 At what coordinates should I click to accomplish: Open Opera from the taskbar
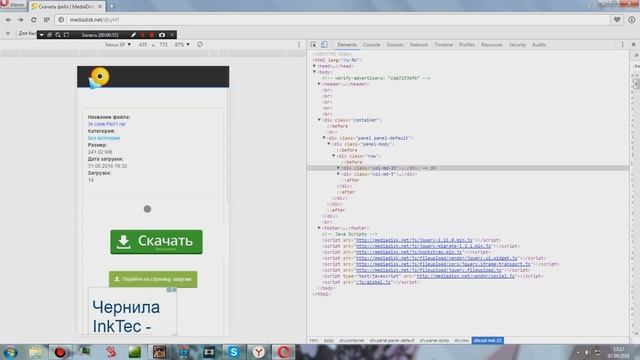(x=283, y=352)
